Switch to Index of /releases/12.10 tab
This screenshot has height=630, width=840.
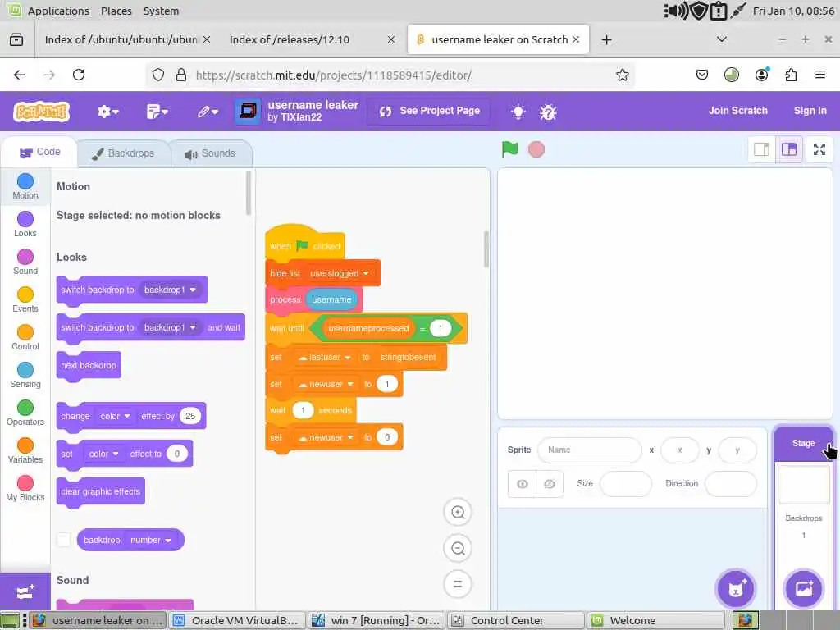pos(311,39)
